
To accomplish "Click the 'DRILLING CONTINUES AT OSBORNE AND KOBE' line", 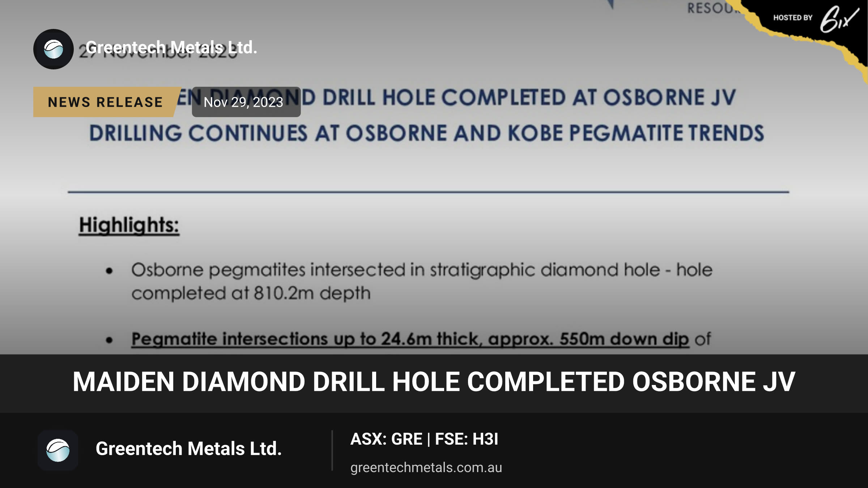I will click(427, 133).
